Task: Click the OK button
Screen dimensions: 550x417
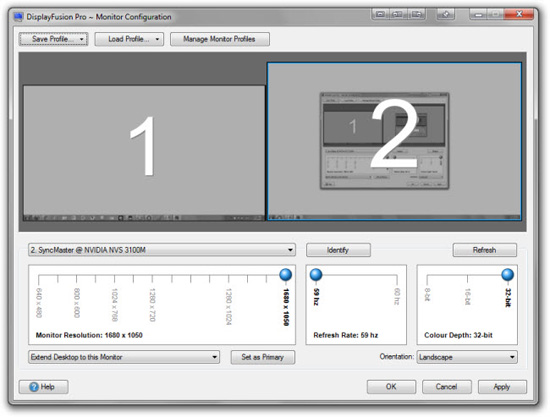Action: tap(391, 387)
